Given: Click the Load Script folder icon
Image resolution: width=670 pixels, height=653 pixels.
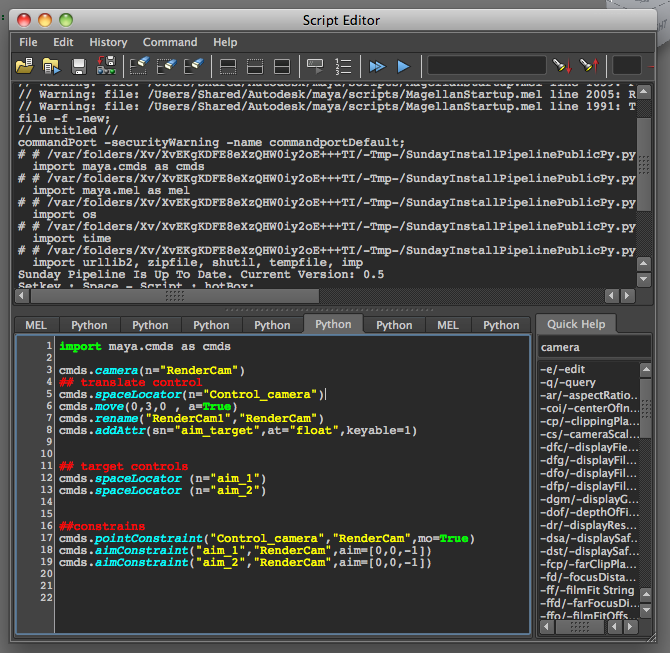Looking at the screenshot, I should [24, 66].
